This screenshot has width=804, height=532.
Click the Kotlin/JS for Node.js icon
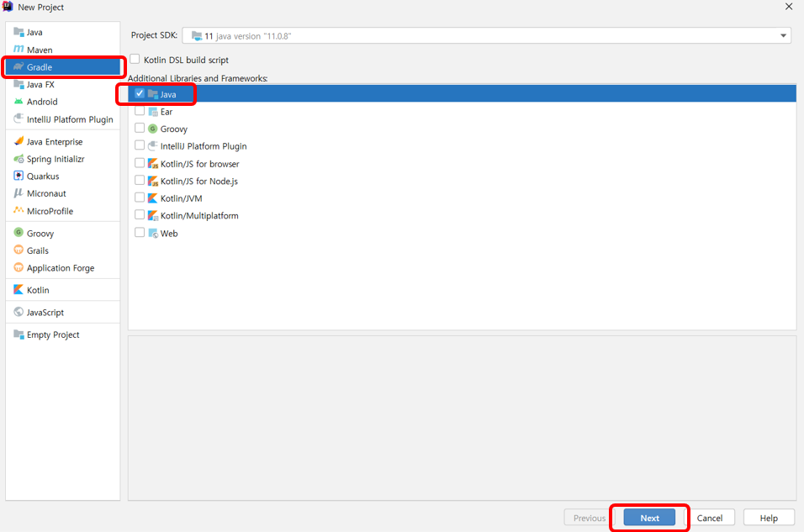pos(153,181)
